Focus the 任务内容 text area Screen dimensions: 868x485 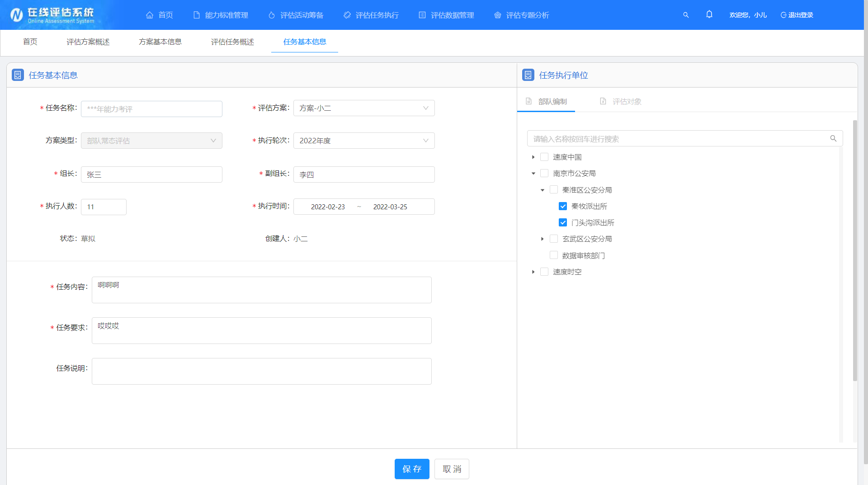coord(262,290)
